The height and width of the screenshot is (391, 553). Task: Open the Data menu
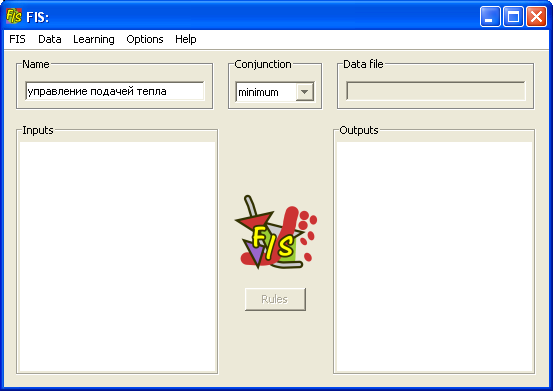(50, 39)
